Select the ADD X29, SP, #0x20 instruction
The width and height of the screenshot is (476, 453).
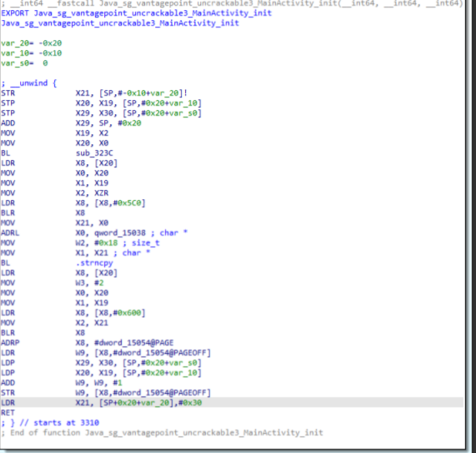tap(71, 123)
